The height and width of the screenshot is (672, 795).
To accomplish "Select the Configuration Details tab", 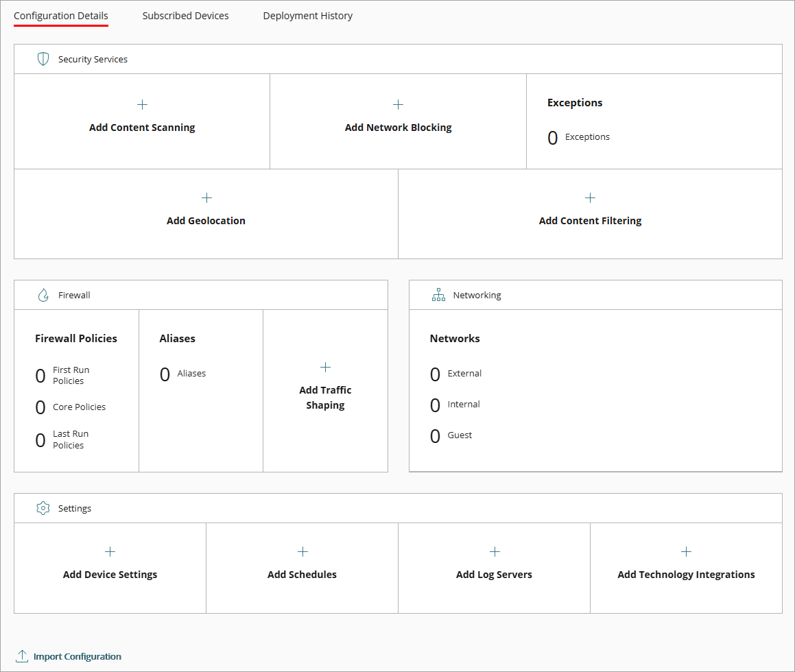I will point(60,15).
